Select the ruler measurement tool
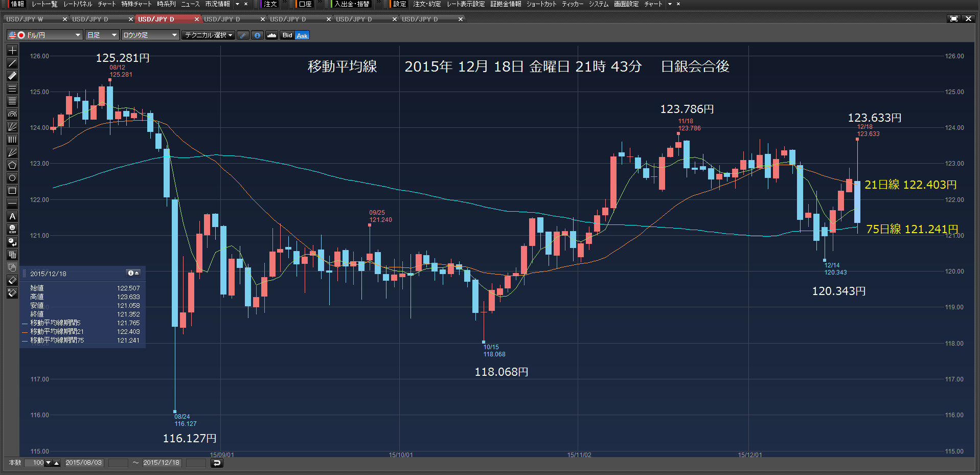The height and width of the screenshot is (475, 980). (x=12, y=76)
